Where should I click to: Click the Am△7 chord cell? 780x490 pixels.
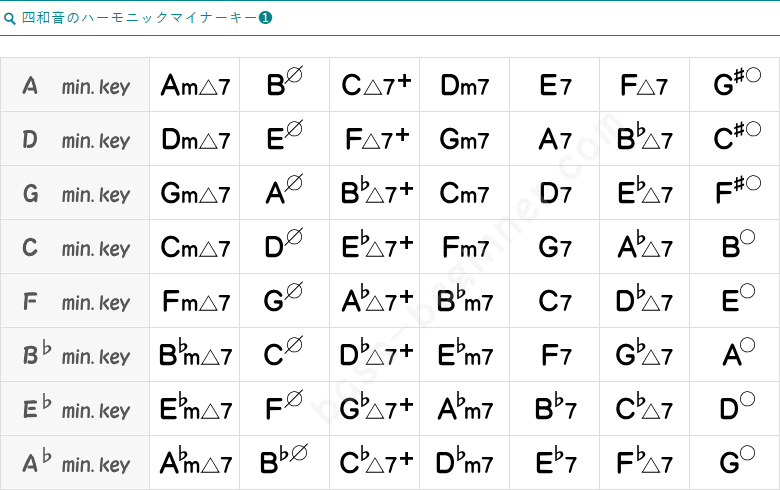(x=195, y=86)
